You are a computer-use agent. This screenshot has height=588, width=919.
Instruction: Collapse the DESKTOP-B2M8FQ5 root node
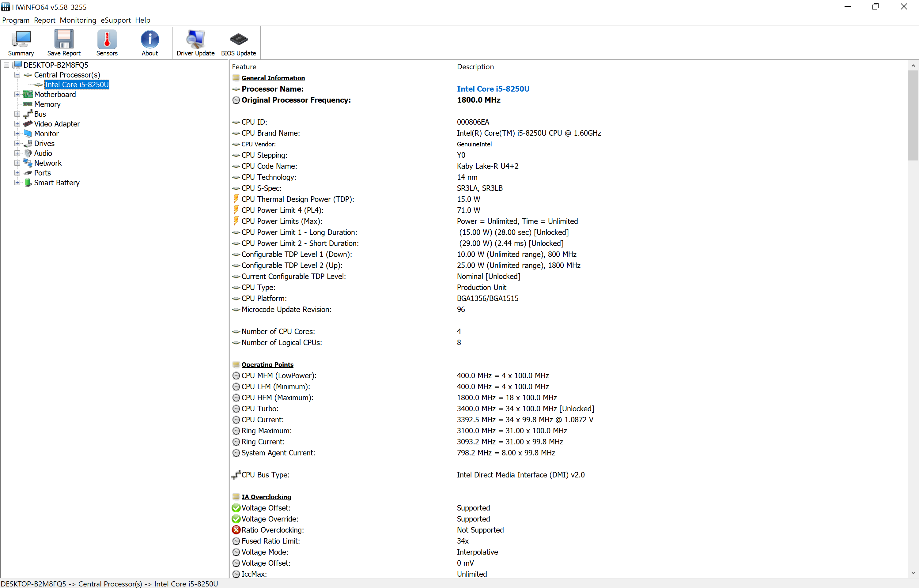pyautogui.click(x=6, y=65)
